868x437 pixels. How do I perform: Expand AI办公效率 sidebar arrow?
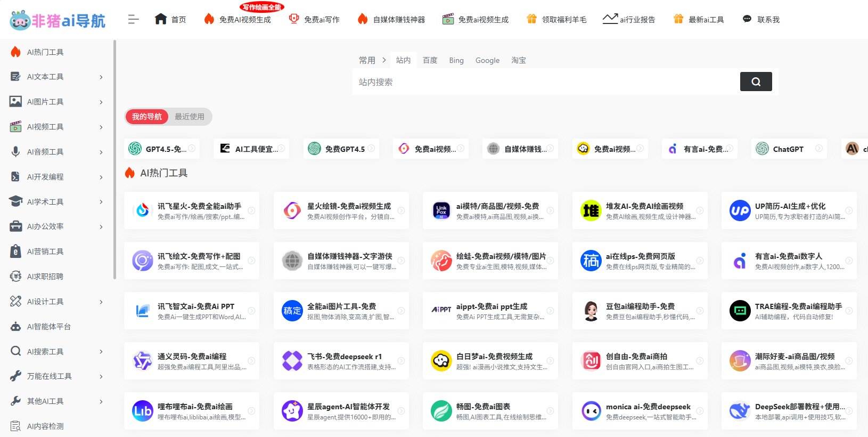tap(101, 227)
